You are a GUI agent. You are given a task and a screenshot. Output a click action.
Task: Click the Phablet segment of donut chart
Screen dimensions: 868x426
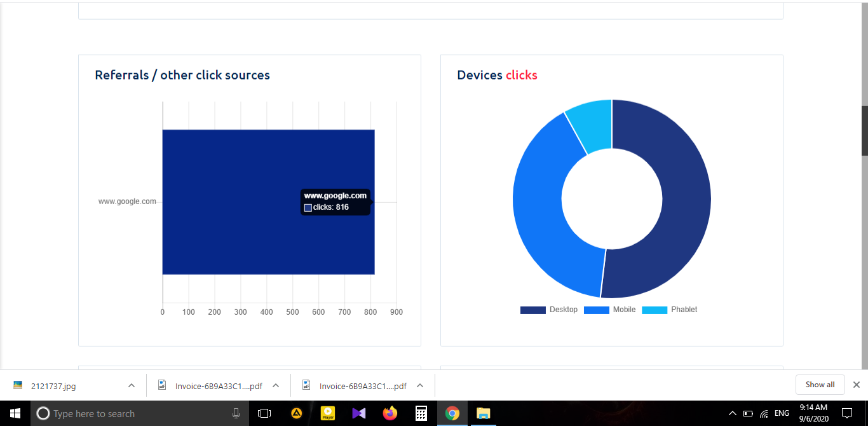click(x=594, y=124)
